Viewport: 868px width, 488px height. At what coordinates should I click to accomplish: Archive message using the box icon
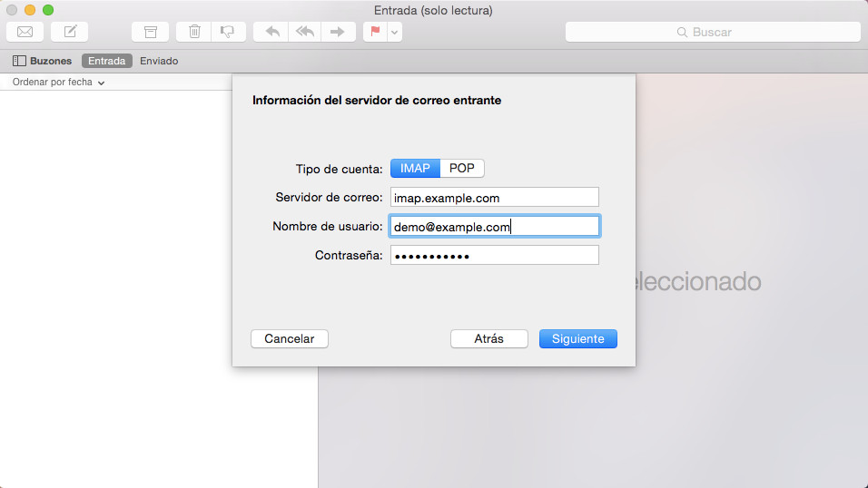tap(150, 32)
